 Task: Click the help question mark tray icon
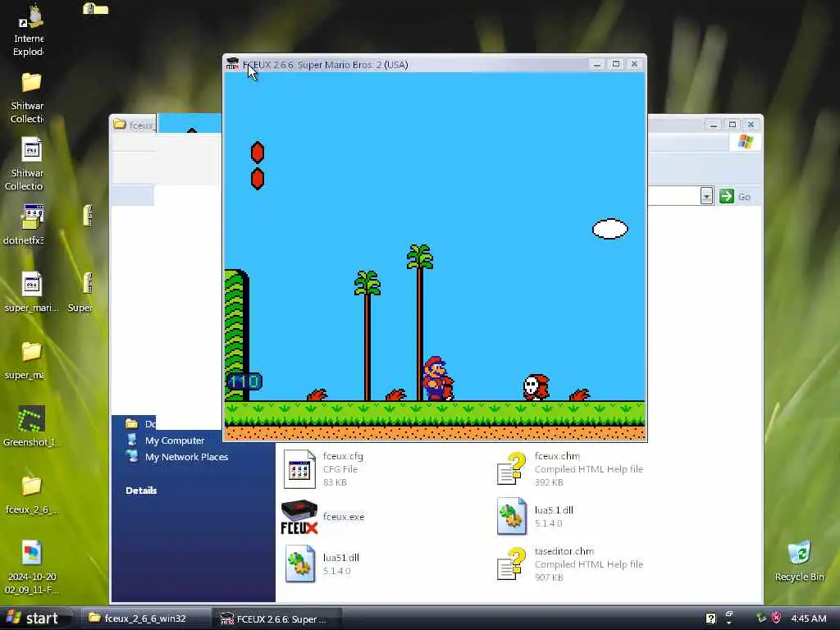pyautogui.click(x=710, y=619)
